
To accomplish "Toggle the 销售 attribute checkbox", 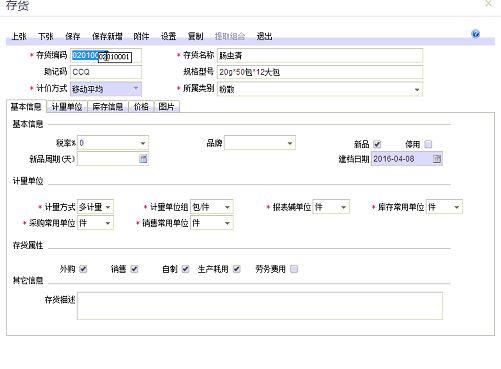I will (134, 269).
